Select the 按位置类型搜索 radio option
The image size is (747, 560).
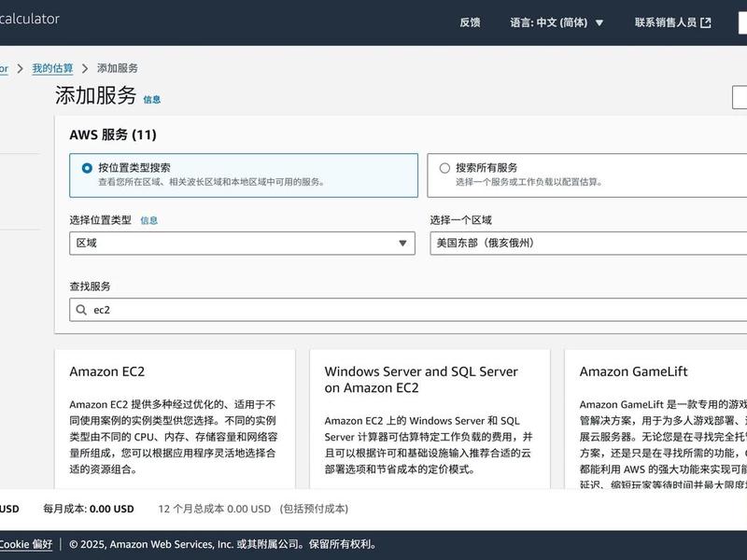pos(87,168)
